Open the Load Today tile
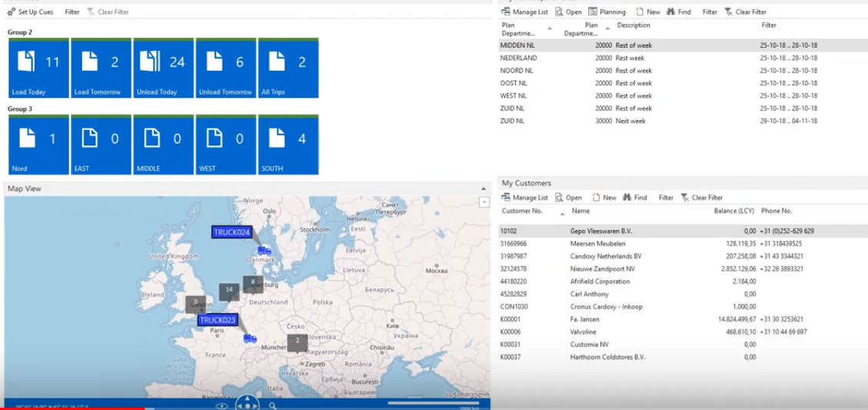 (38, 68)
